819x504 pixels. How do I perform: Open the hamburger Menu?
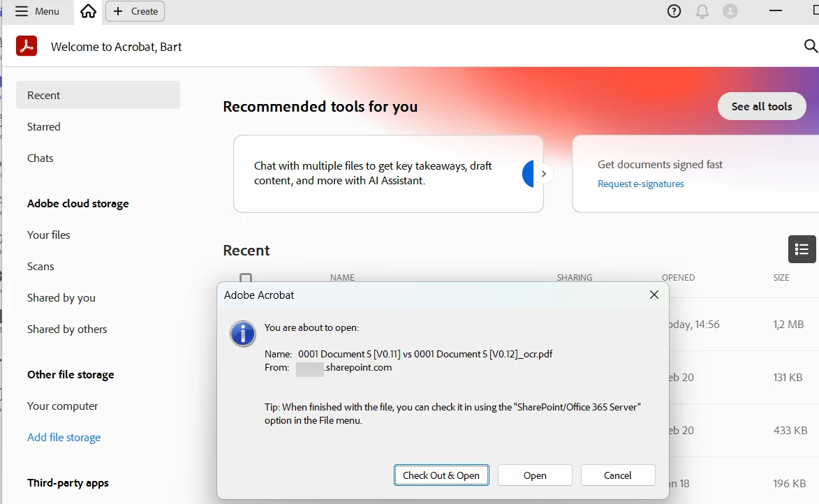[37, 11]
